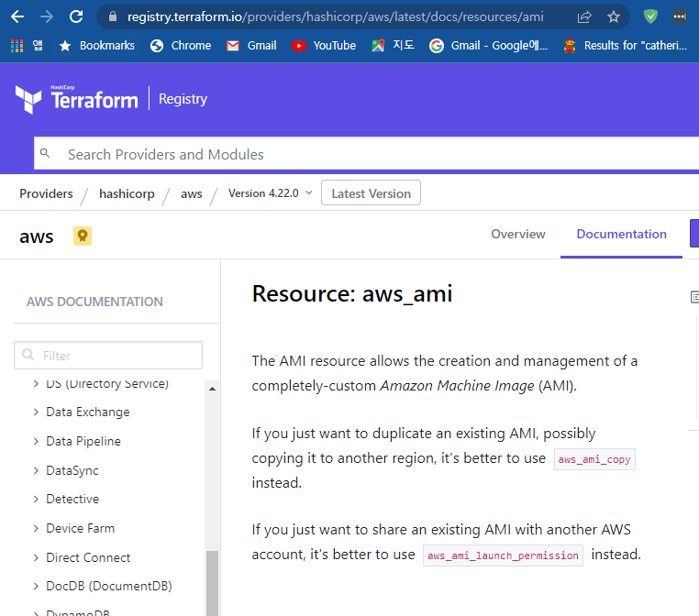Go back with the browser back arrow
Image resolution: width=699 pixels, height=616 pixels.
click(x=17, y=16)
